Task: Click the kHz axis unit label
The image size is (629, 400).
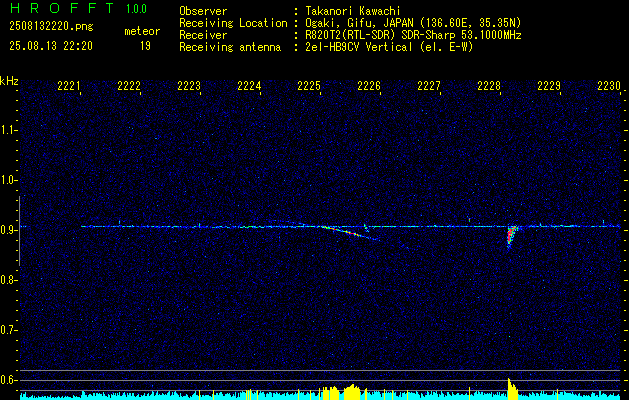Action: pyautogui.click(x=10, y=81)
